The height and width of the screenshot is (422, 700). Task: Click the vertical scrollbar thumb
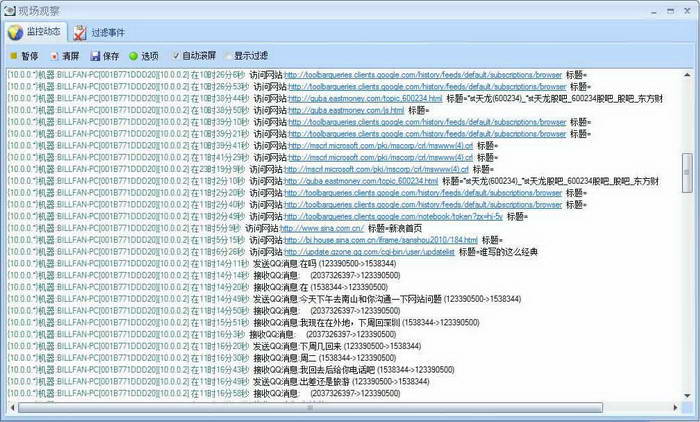(688, 173)
